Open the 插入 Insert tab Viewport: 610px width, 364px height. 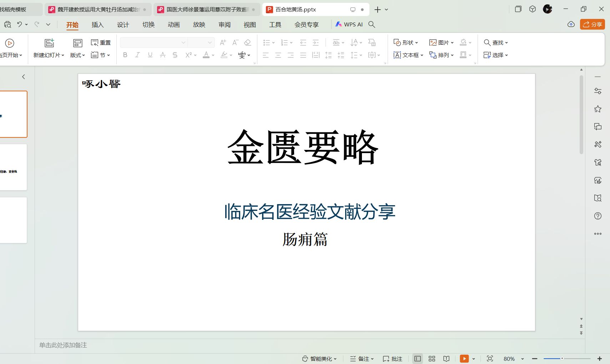click(97, 25)
